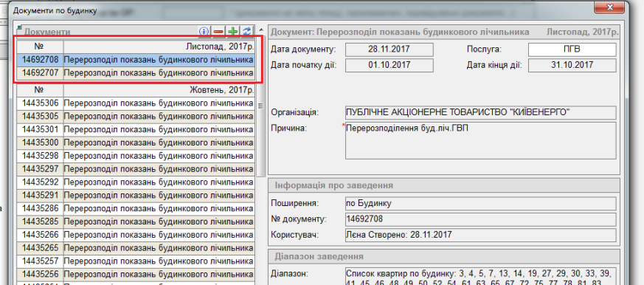Click the Діапазон заведення section header
The width and height of the screenshot is (644, 285).
point(443,257)
